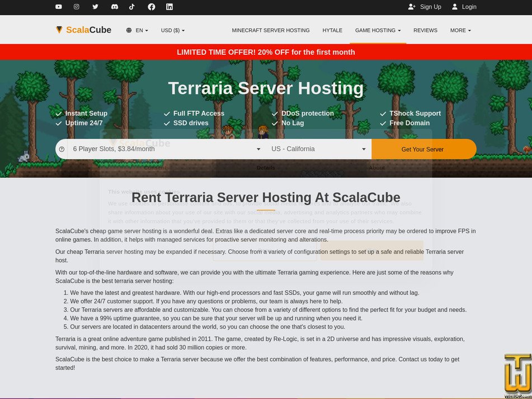This screenshot has width=532, height=399.
Task: Click the globe language icon
Action: (128, 30)
